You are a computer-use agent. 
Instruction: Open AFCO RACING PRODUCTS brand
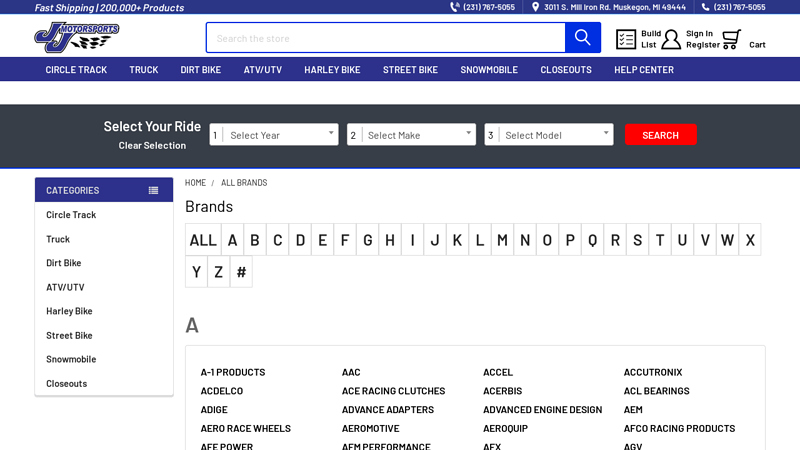coord(679,429)
